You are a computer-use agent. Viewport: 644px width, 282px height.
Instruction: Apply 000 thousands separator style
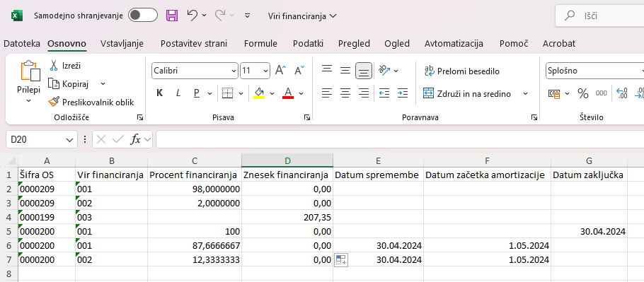coord(602,93)
